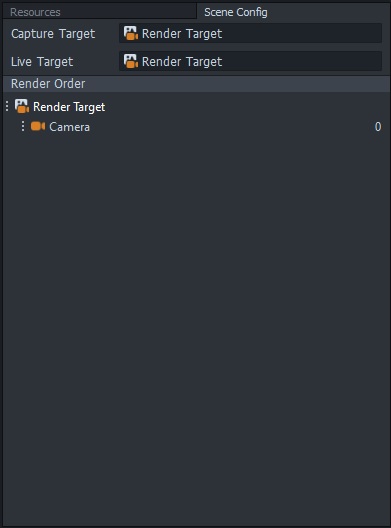Select Render Target item in Render Order list
Viewport: 391px width, 528px height.
69,107
